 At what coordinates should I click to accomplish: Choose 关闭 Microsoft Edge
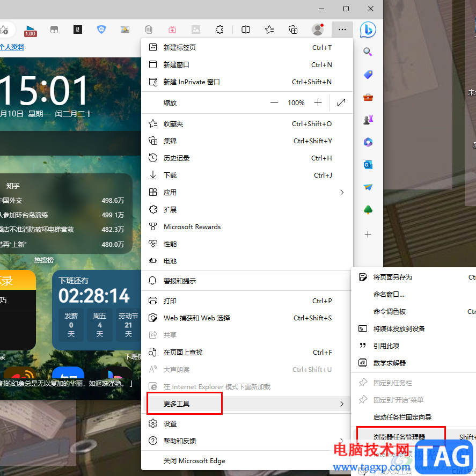point(247,461)
